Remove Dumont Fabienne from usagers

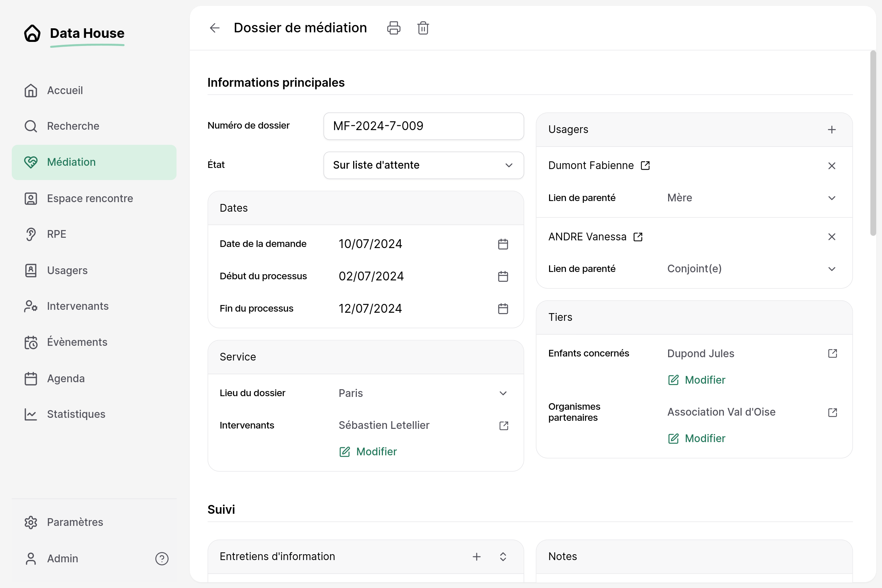831,165
